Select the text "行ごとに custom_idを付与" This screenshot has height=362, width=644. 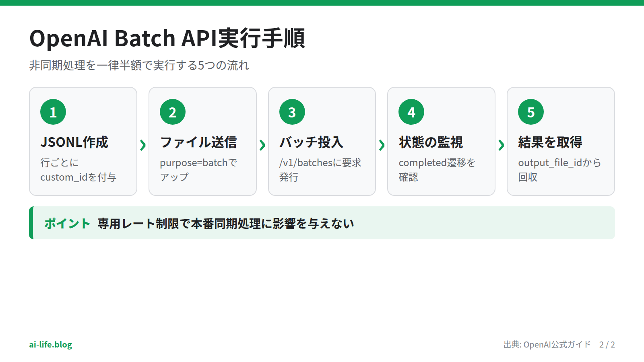[78, 170]
